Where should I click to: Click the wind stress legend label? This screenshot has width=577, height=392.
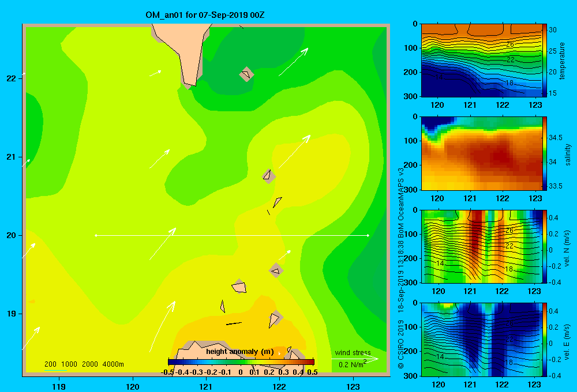(x=353, y=353)
